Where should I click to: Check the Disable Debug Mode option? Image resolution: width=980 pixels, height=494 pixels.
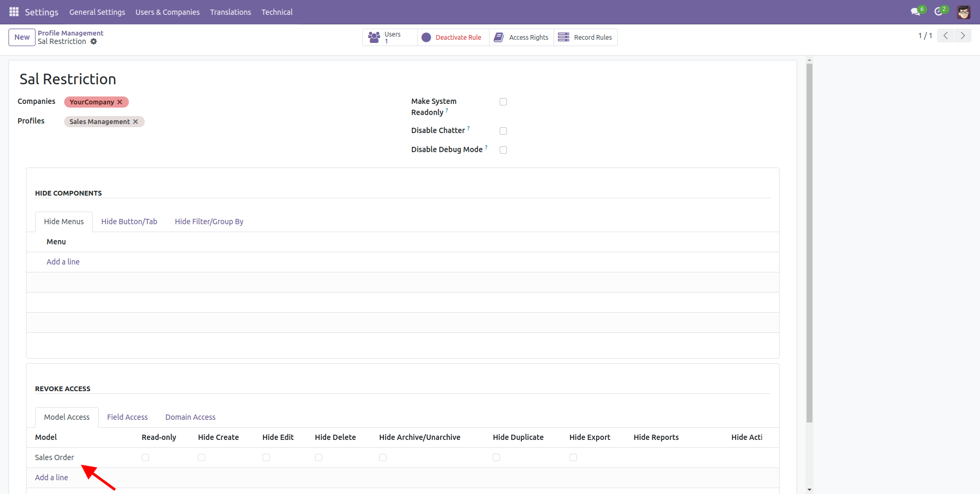(503, 150)
